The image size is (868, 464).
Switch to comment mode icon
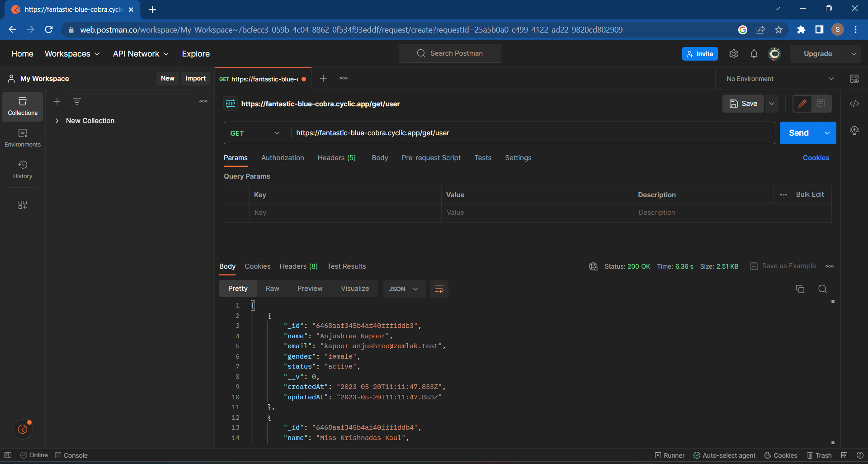coord(821,104)
